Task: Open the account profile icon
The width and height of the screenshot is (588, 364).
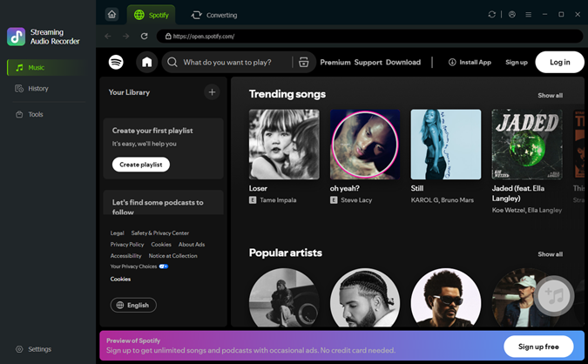Action: point(512,15)
